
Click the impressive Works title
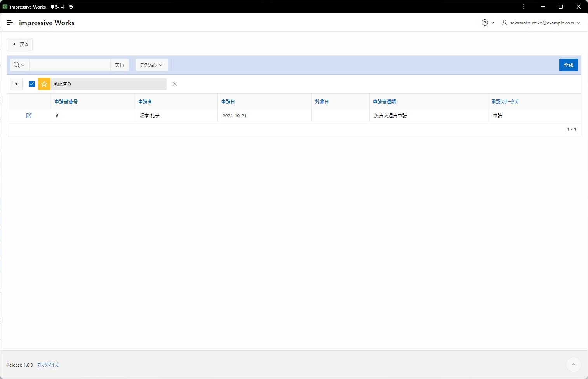(x=47, y=23)
